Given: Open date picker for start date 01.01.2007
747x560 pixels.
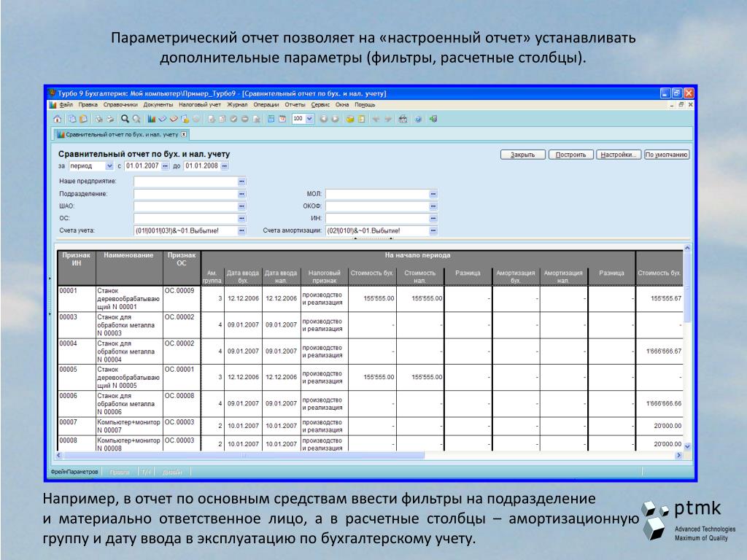Looking at the screenshot, I should pos(166,166).
